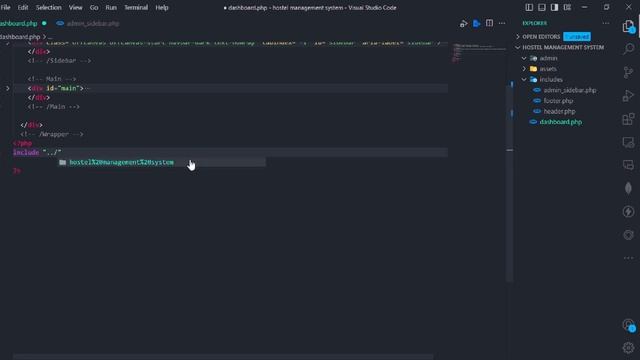Expand the OPEN EDITORS section

tap(541, 37)
